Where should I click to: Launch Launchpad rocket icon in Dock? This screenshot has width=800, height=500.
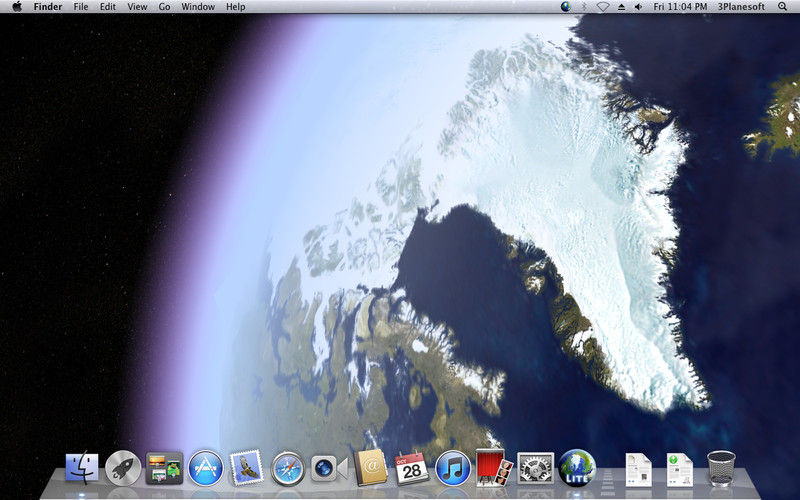(123, 468)
